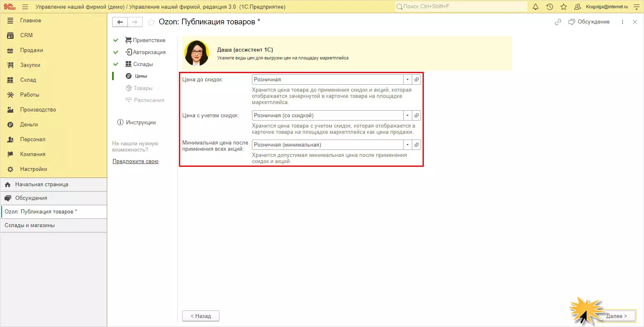Expand the Цена с учетом скидок dropdown

407,116
